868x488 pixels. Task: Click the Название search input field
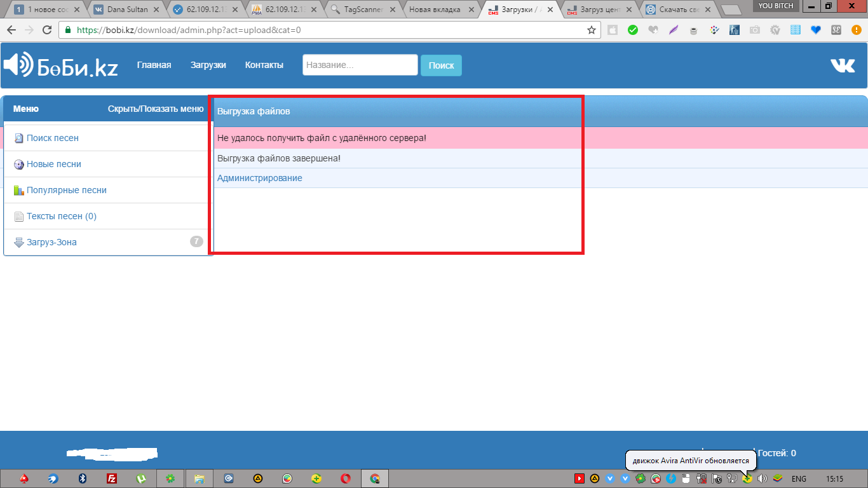pos(360,65)
